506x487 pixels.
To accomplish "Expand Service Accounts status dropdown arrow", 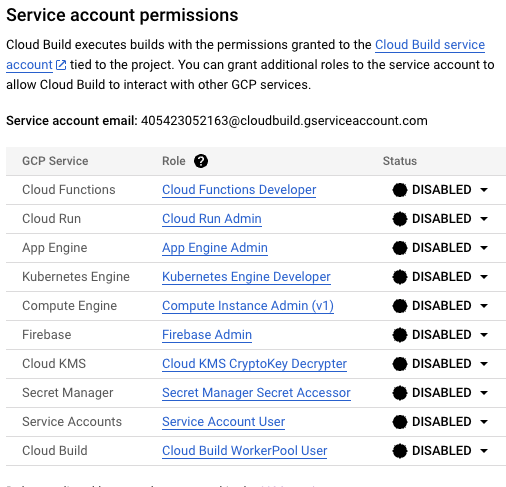I will coord(484,422).
